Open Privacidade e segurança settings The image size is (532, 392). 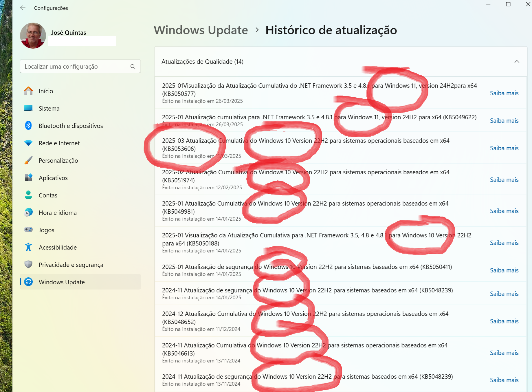[x=80, y=265]
